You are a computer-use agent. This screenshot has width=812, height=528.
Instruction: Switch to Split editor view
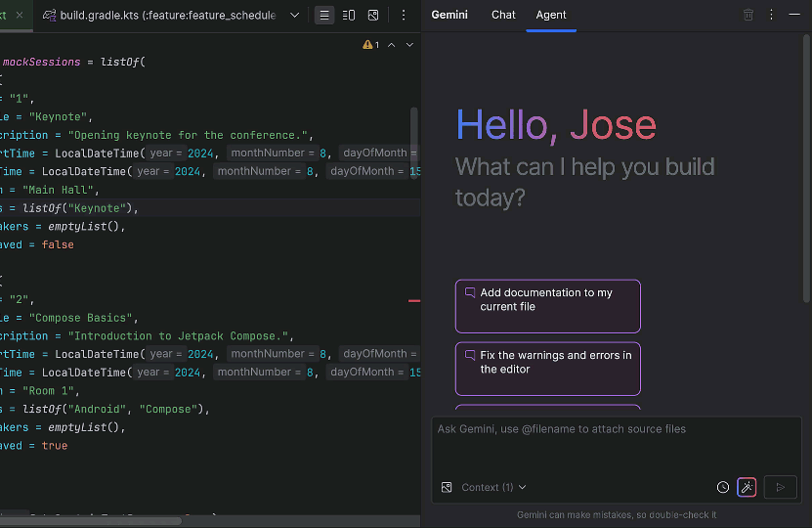(x=349, y=15)
